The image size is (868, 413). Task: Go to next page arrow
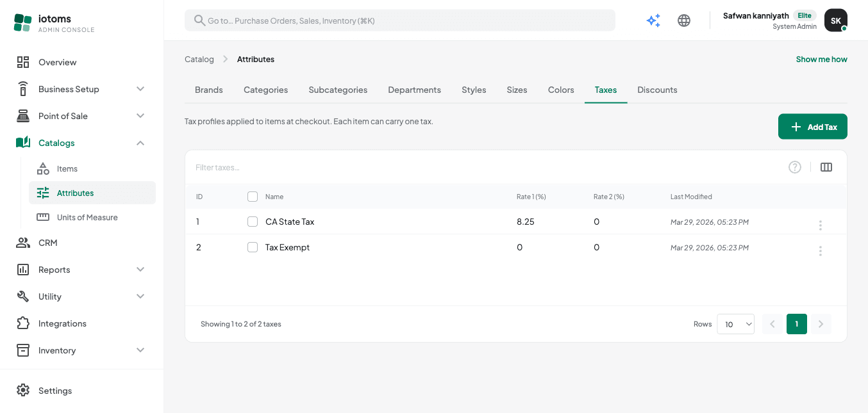[x=821, y=324]
